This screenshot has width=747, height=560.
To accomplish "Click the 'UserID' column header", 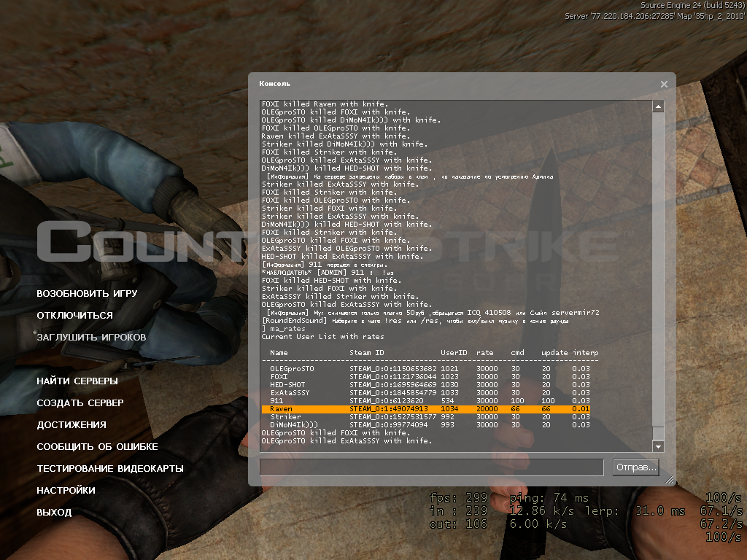I will [x=454, y=353].
